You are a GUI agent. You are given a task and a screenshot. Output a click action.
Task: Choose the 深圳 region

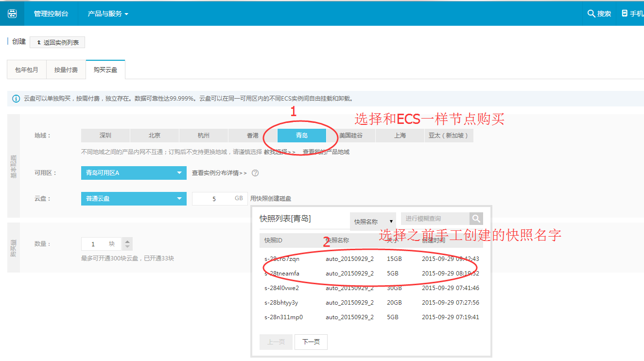tap(105, 136)
